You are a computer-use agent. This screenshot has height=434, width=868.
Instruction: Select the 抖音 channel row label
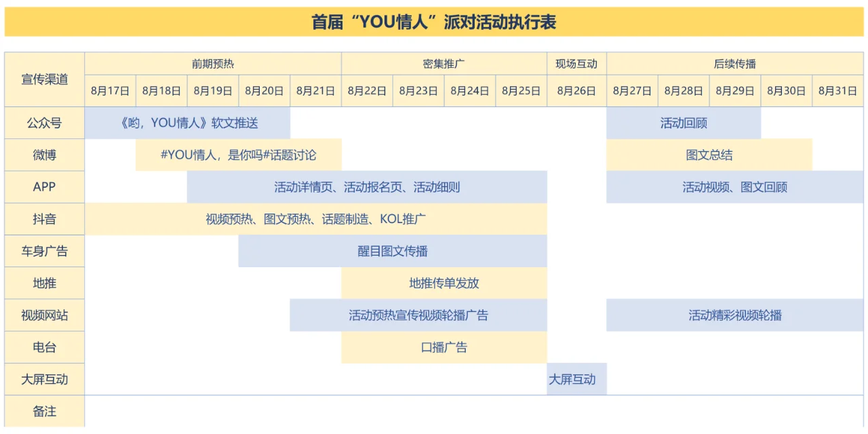45,219
